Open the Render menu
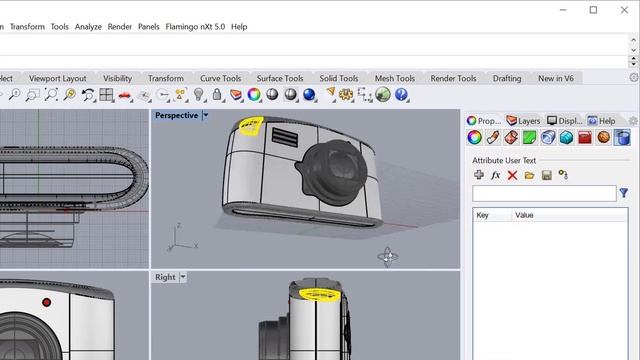This screenshot has height=360, width=640. (120, 27)
